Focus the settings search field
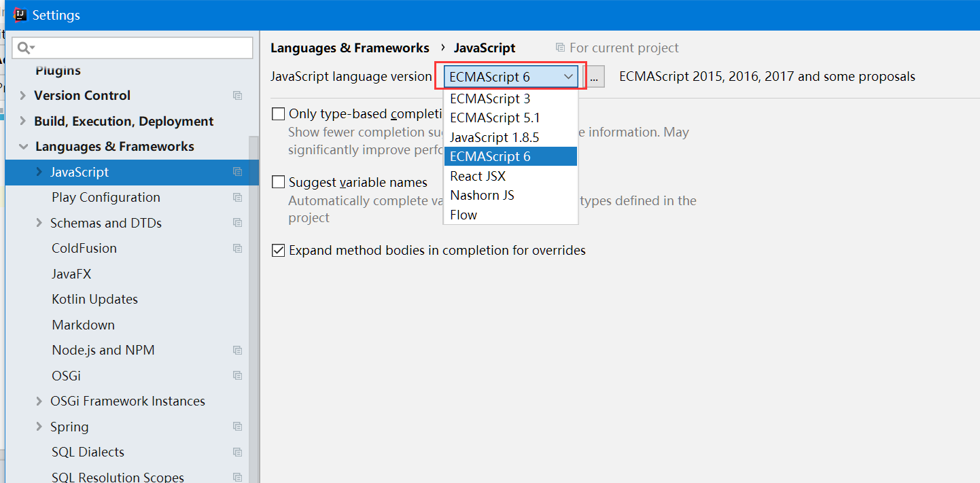Image resolution: width=980 pixels, height=483 pixels. pyautogui.click(x=133, y=48)
